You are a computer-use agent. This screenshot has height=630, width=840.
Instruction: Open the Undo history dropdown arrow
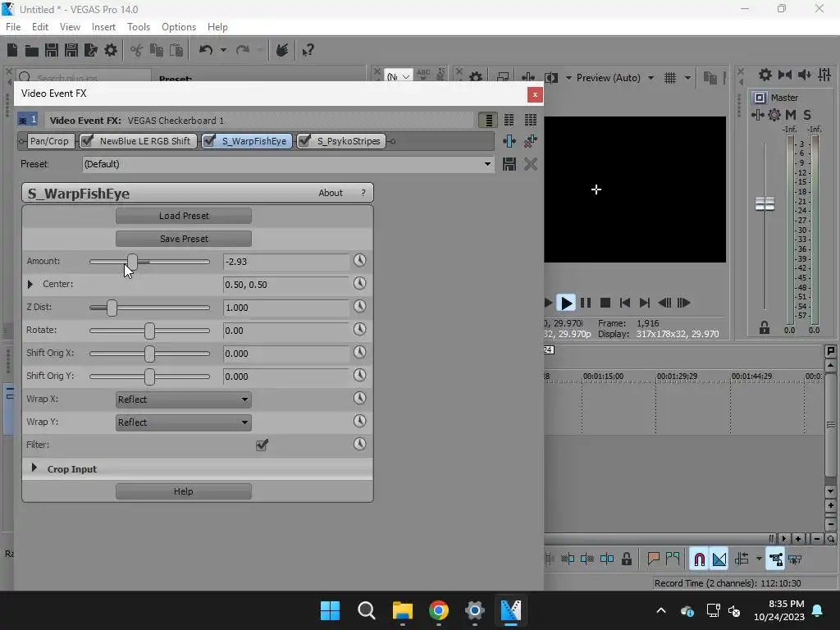(x=223, y=50)
